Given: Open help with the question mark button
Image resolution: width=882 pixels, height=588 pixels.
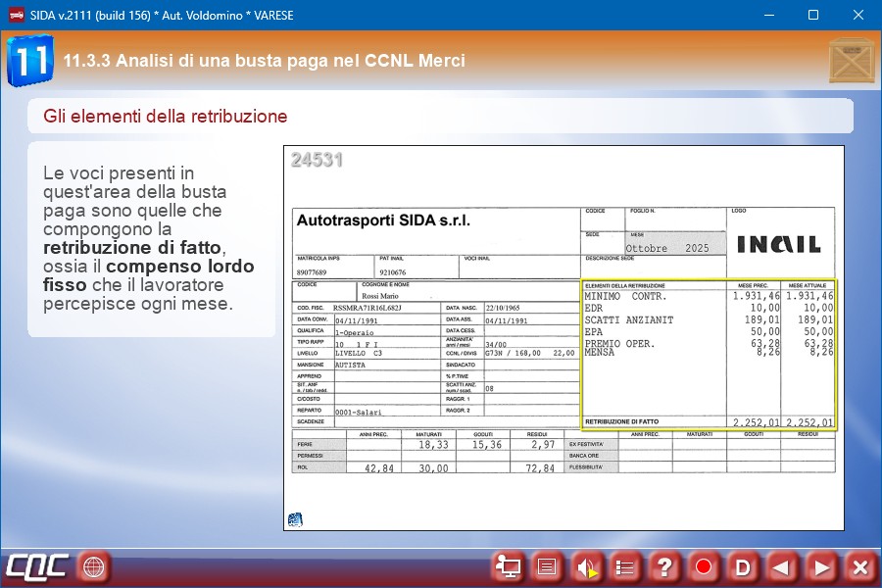Looking at the screenshot, I should pyautogui.click(x=664, y=566).
